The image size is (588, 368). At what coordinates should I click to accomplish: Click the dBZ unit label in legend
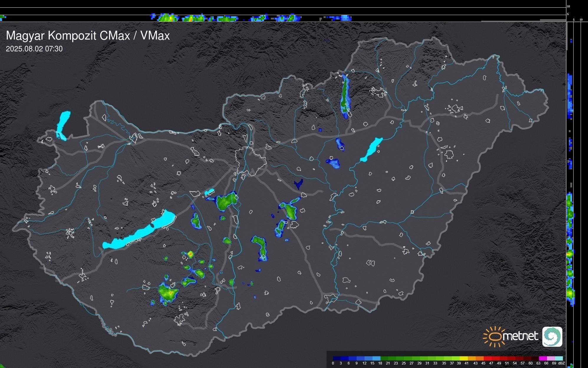coord(561,363)
